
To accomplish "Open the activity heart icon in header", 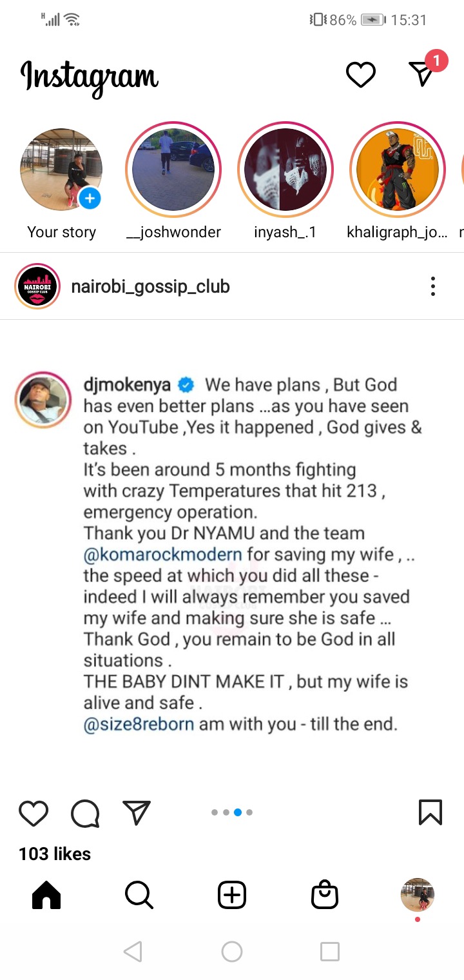I will tap(361, 75).
